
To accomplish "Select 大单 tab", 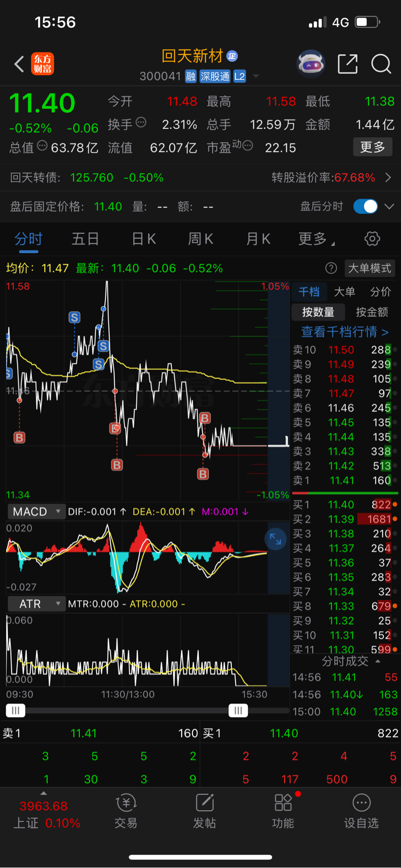I will click(x=345, y=292).
